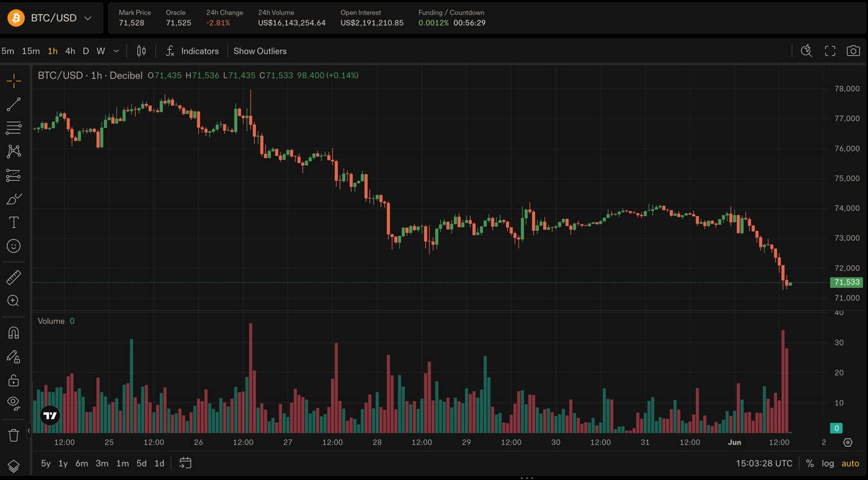Open fullscreen chart mode
The width and height of the screenshot is (868, 480).
(x=830, y=51)
